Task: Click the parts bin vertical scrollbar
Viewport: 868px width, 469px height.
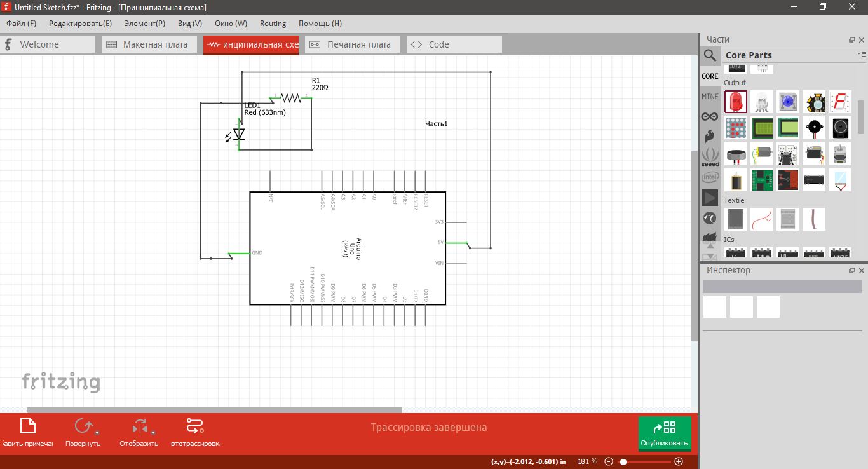Action: pos(861,118)
